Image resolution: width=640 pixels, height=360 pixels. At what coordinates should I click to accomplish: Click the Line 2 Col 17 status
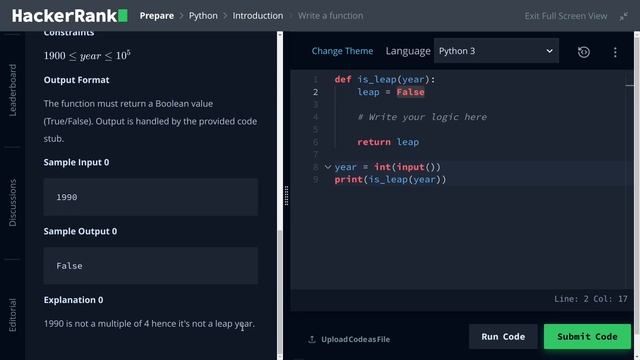[590, 299]
